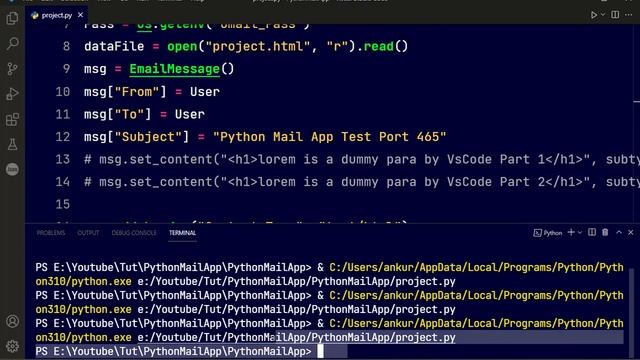This screenshot has height=360, width=640.
Task: Open the Explorer view in activity bar
Action: coord(12,18)
